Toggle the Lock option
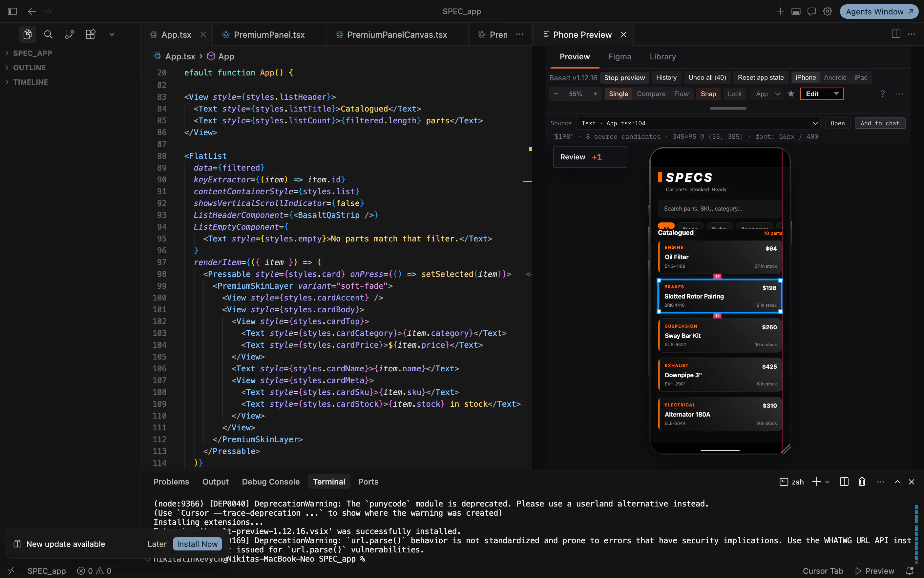This screenshot has height=578, width=924. [x=734, y=94]
